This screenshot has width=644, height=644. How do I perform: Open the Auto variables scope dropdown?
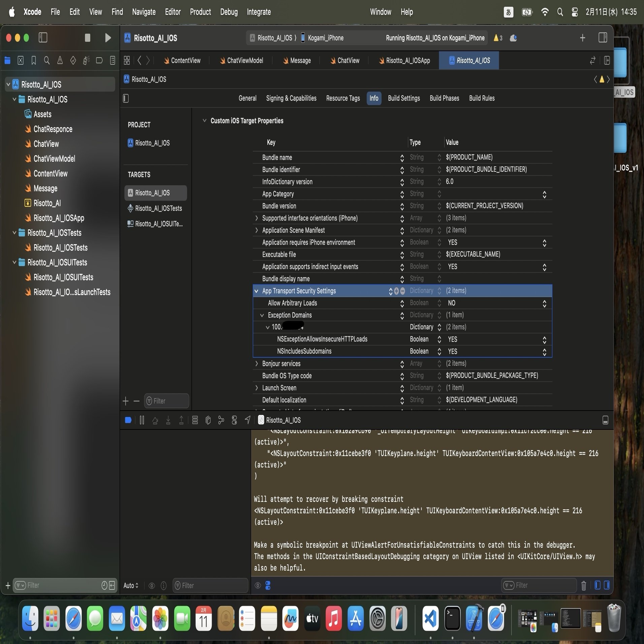coord(131,585)
